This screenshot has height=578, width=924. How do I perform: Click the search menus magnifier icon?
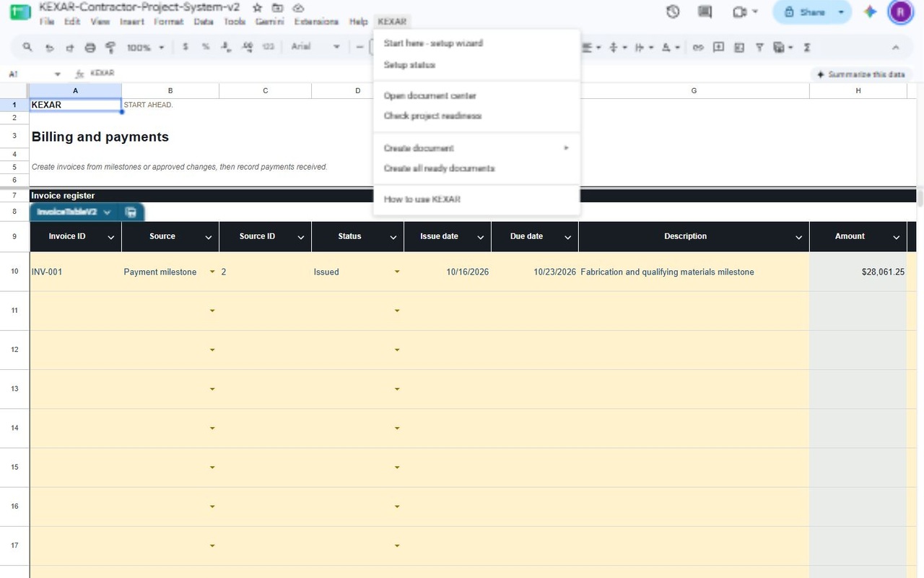[27, 47]
